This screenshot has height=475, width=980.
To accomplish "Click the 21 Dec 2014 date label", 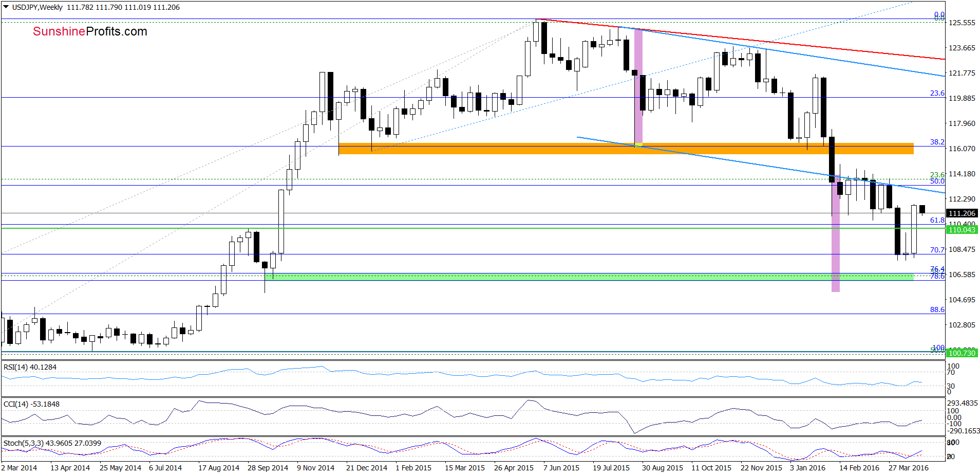I will (x=367, y=468).
